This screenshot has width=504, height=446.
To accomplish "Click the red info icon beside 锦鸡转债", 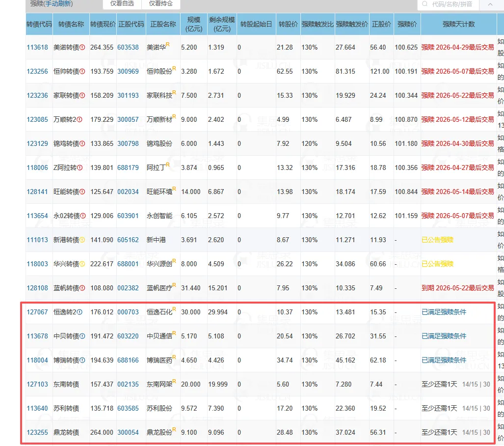I will point(82,143).
